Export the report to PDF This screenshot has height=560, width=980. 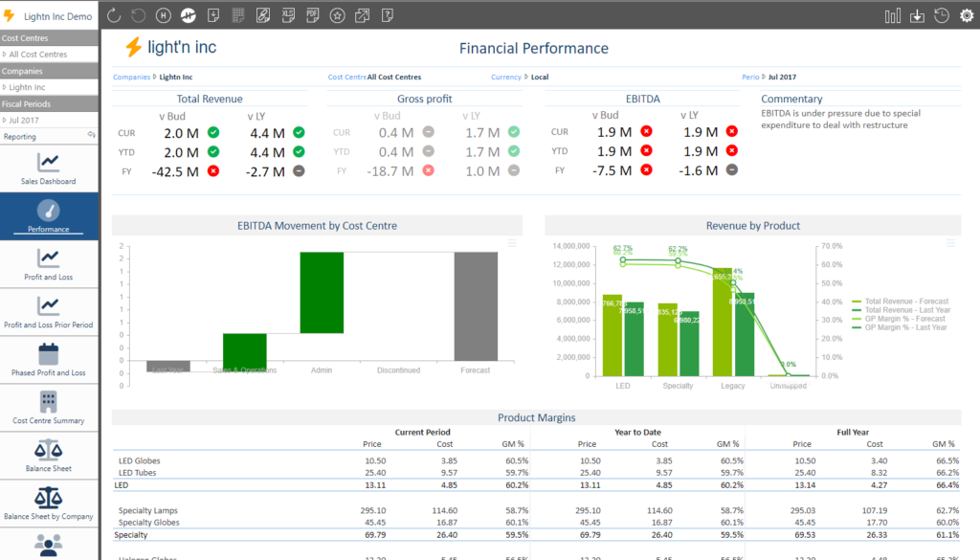coord(313,15)
